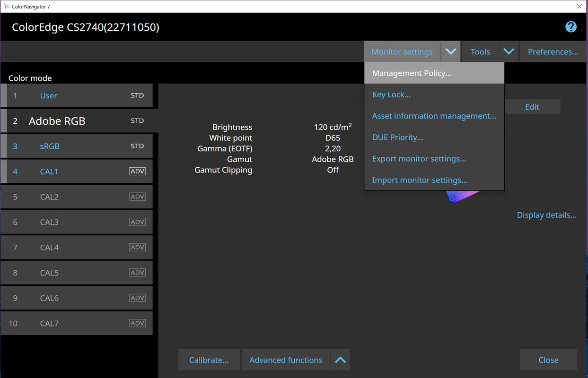Screen dimensions: 588x378
Task: Select color mode 1 User
Action: (x=77, y=95)
